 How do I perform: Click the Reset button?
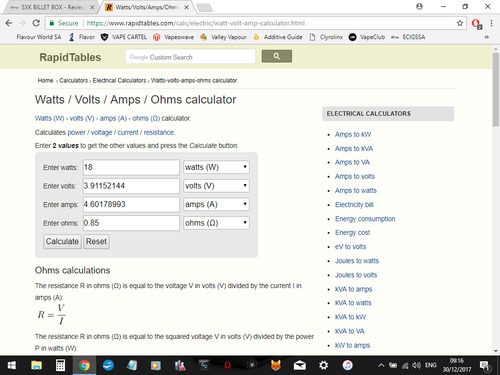tap(96, 241)
